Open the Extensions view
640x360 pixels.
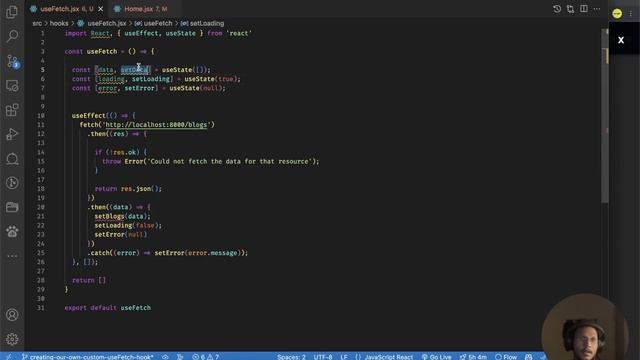[x=12, y=110]
